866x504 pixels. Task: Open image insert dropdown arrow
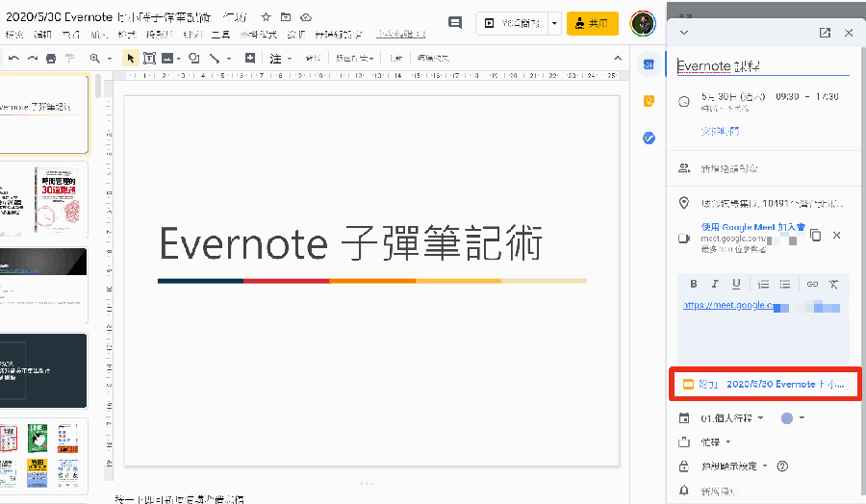178,59
